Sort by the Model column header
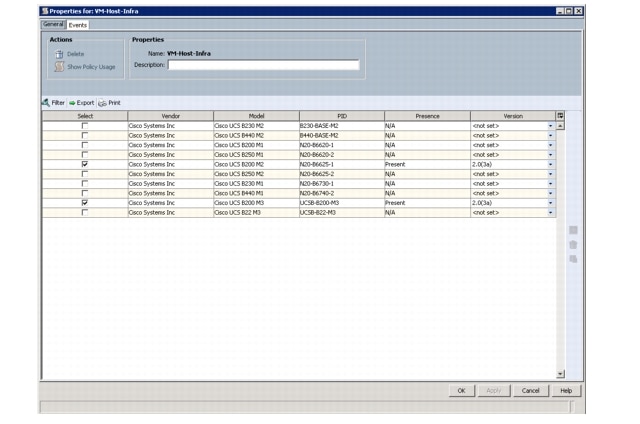Viewport: 640px width, 424px height. coord(256,116)
